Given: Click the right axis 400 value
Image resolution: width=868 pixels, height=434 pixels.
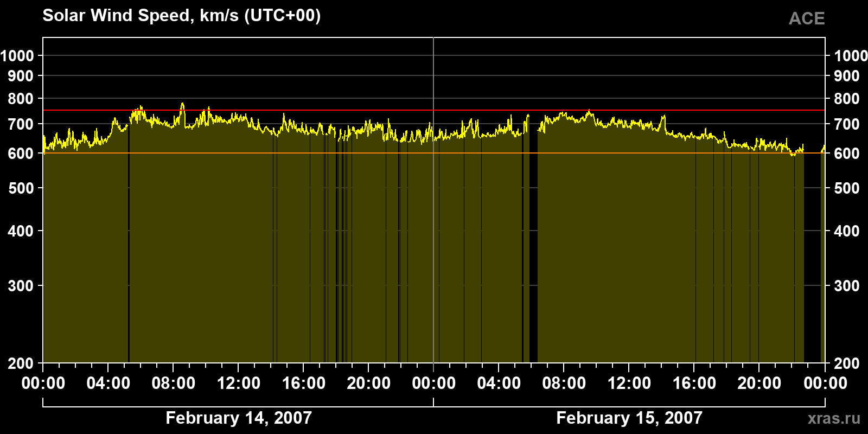Looking at the screenshot, I should coord(847,231).
